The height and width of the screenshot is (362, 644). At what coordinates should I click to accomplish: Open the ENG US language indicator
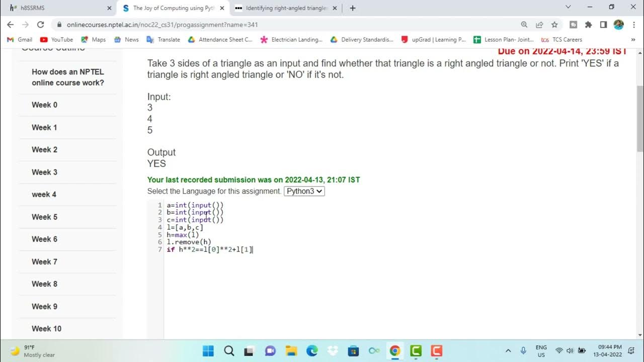tap(541, 351)
